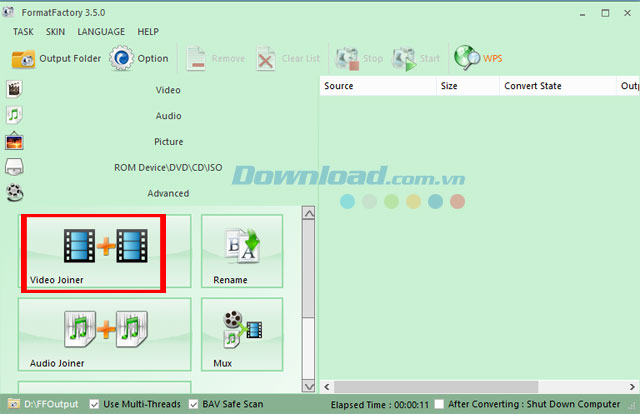Click the Source column header

coord(378,86)
